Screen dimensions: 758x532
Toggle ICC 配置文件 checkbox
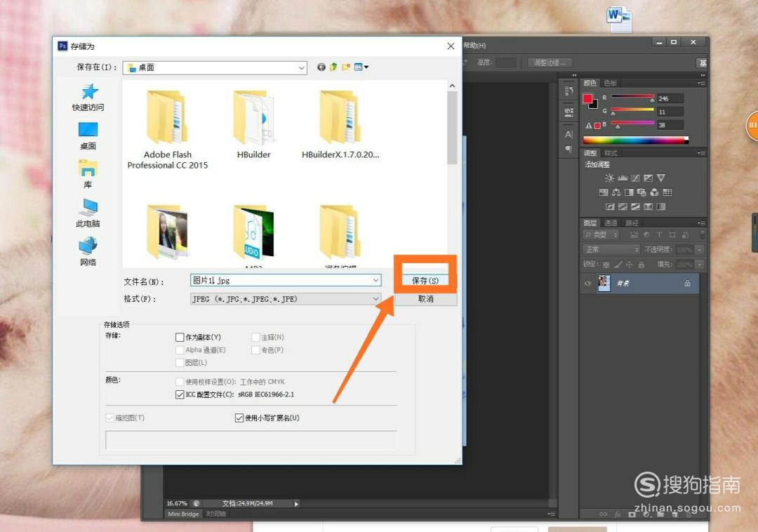tap(180, 394)
